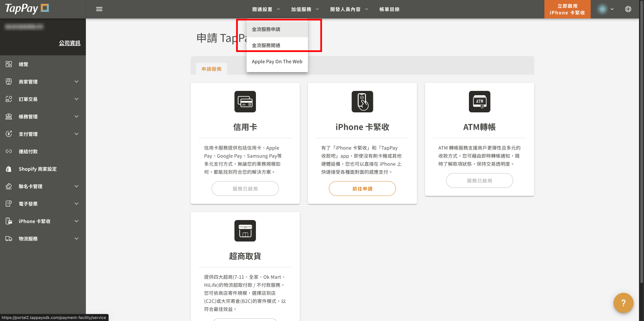Expand the 物流服務 sidebar chevron
644x321 pixels.
coord(76,239)
